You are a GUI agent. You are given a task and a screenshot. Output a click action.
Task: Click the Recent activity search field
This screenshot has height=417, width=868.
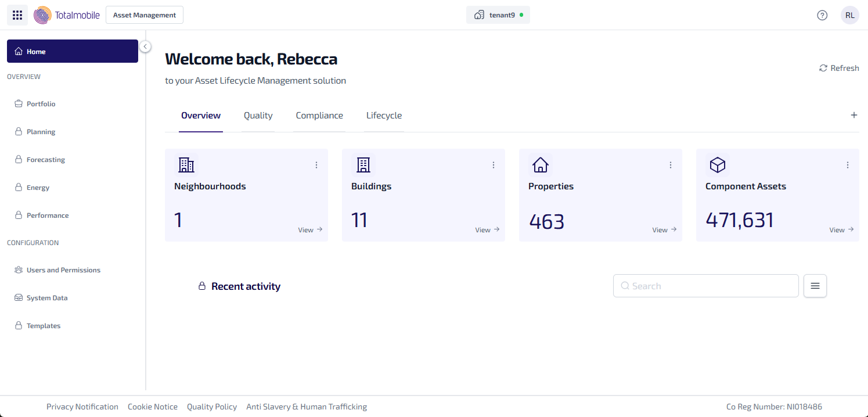pyautogui.click(x=705, y=286)
